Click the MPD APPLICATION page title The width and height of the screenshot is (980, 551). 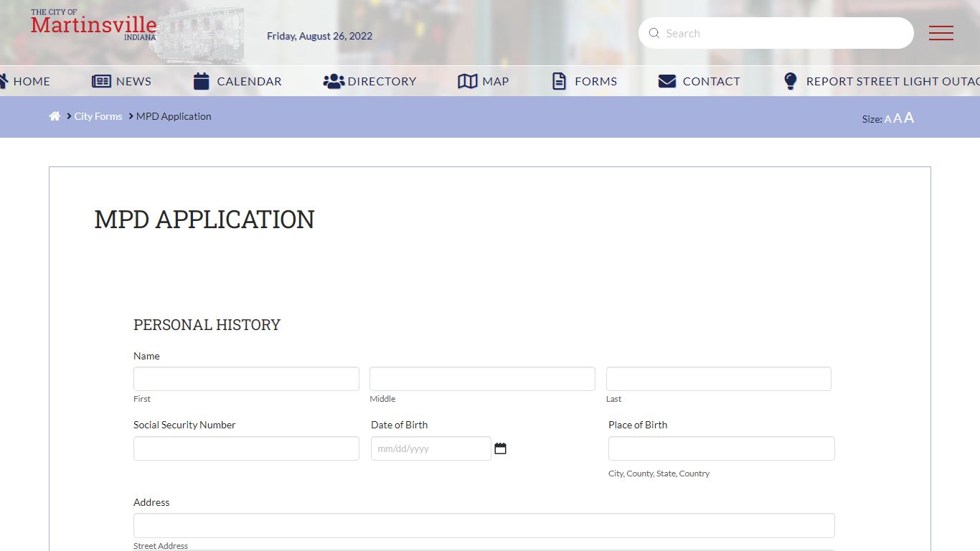click(x=204, y=220)
